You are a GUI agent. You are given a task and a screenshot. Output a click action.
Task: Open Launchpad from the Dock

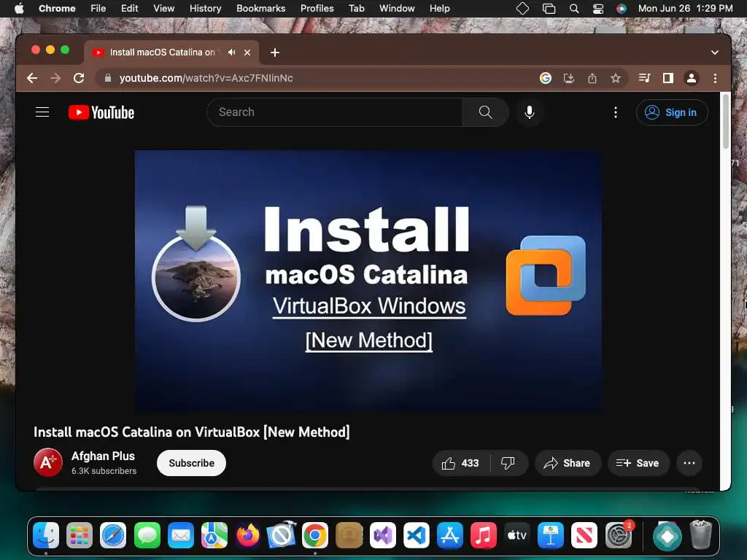[79, 536]
